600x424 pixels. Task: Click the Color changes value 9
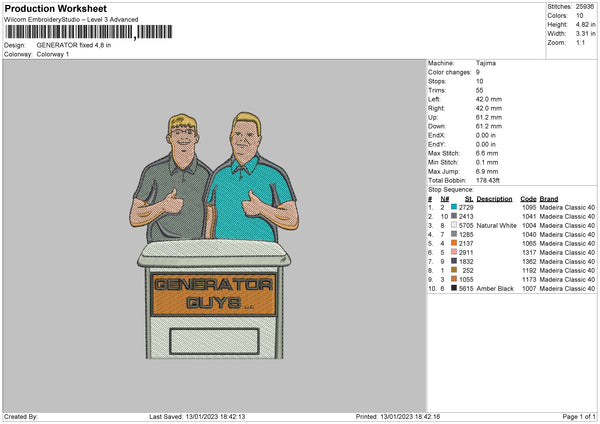coord(478,72)
